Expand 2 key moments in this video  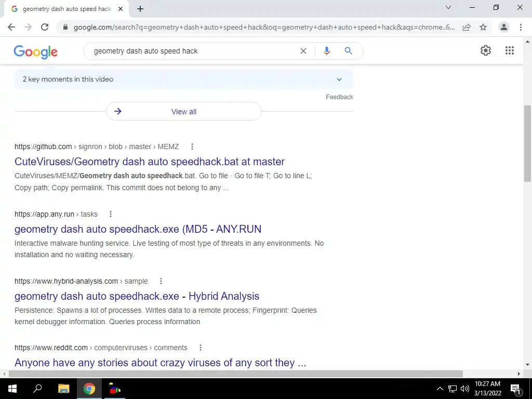183,79
